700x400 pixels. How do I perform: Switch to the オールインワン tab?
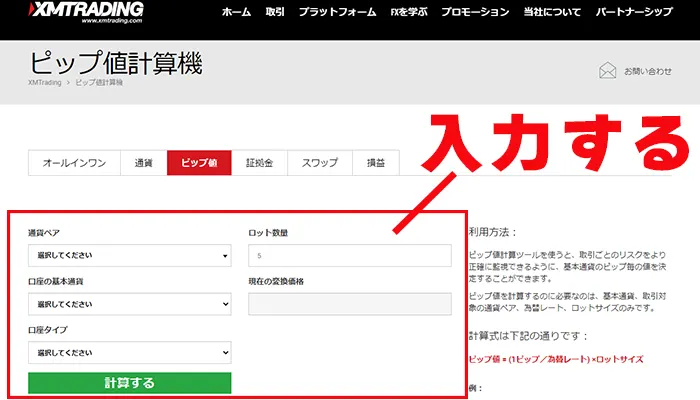[74, 163]
